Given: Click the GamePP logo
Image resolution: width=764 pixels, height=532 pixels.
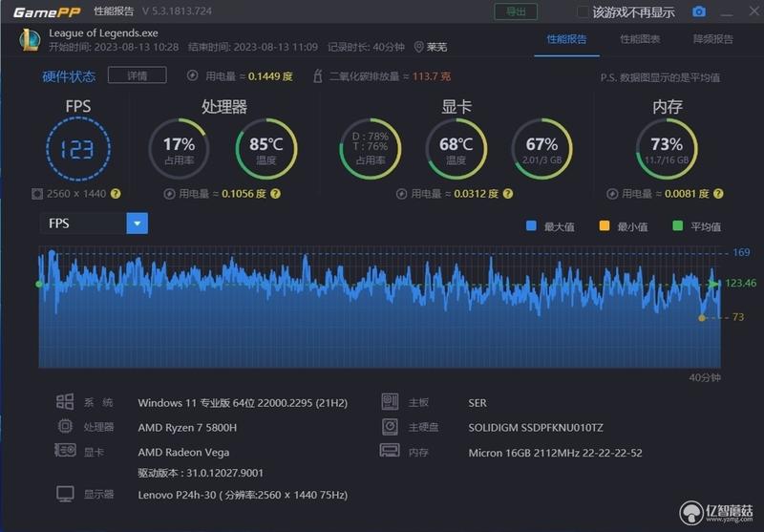Looking at the screenshot, I should pyautogui.click(x=47, y=11).
